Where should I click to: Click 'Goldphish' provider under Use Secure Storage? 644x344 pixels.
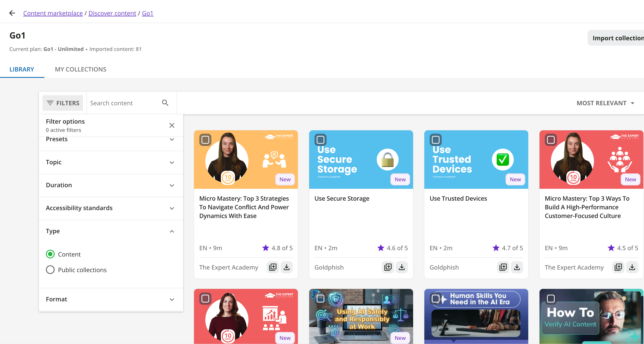tap(329, 267)
